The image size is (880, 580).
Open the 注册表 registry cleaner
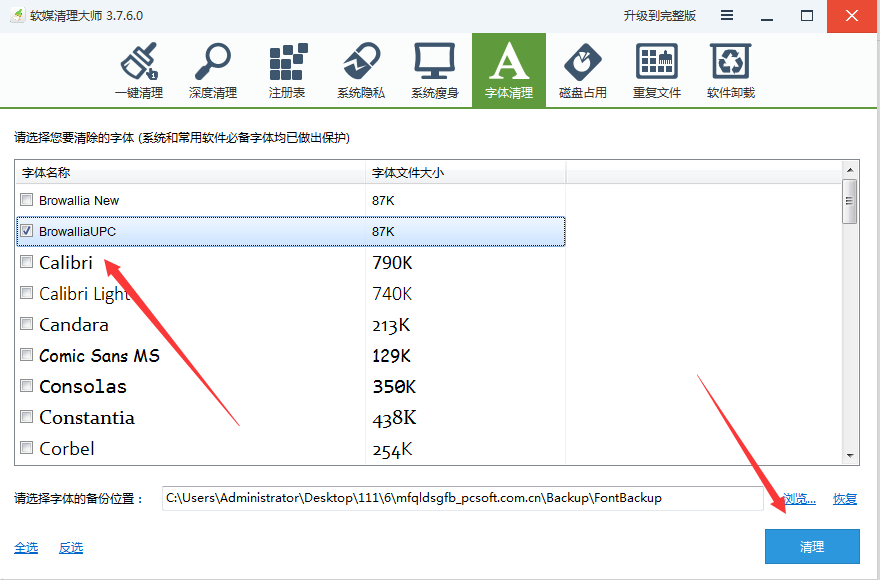click(x=287, y=71)
